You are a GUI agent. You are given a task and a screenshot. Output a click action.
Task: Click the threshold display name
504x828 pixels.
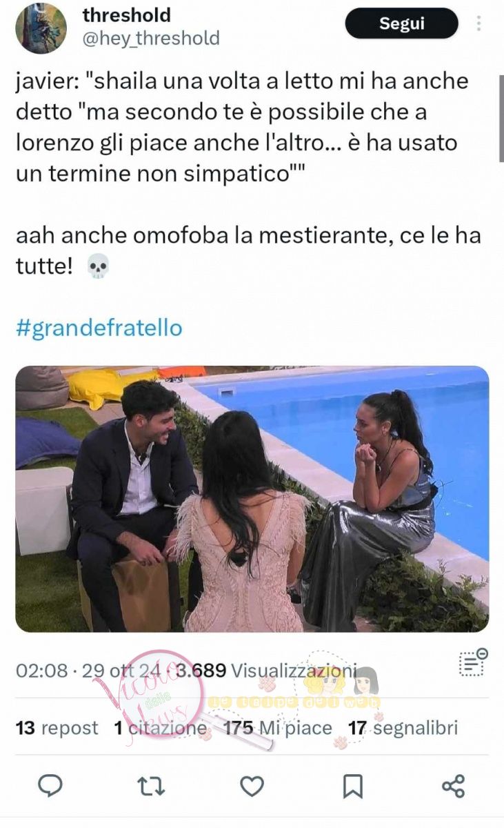[126, 14]
